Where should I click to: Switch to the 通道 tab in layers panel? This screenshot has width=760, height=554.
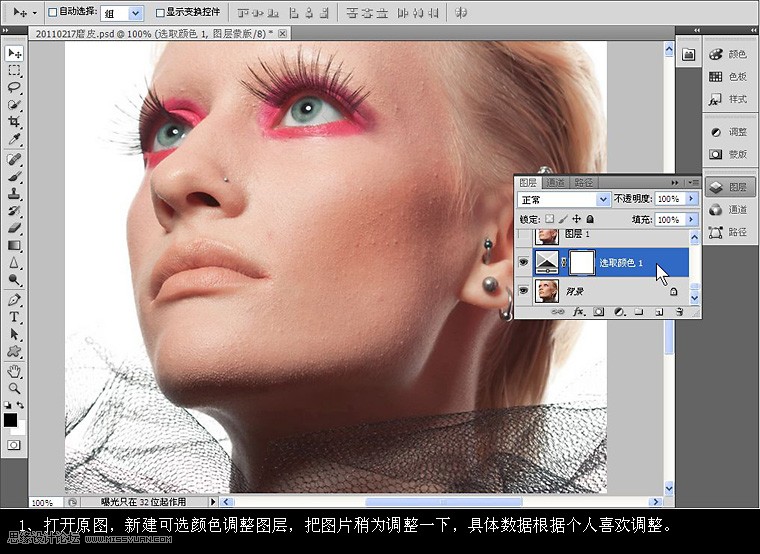[x=555, y=182]
